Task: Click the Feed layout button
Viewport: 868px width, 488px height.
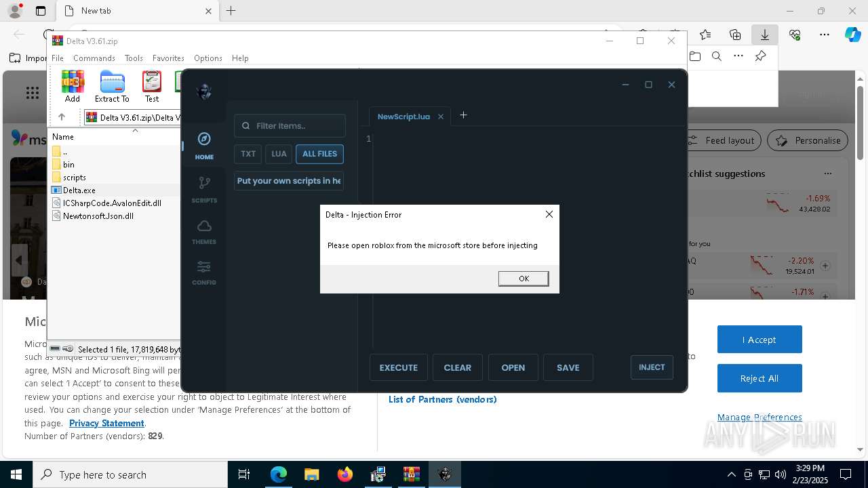Action: coord(721,140)
